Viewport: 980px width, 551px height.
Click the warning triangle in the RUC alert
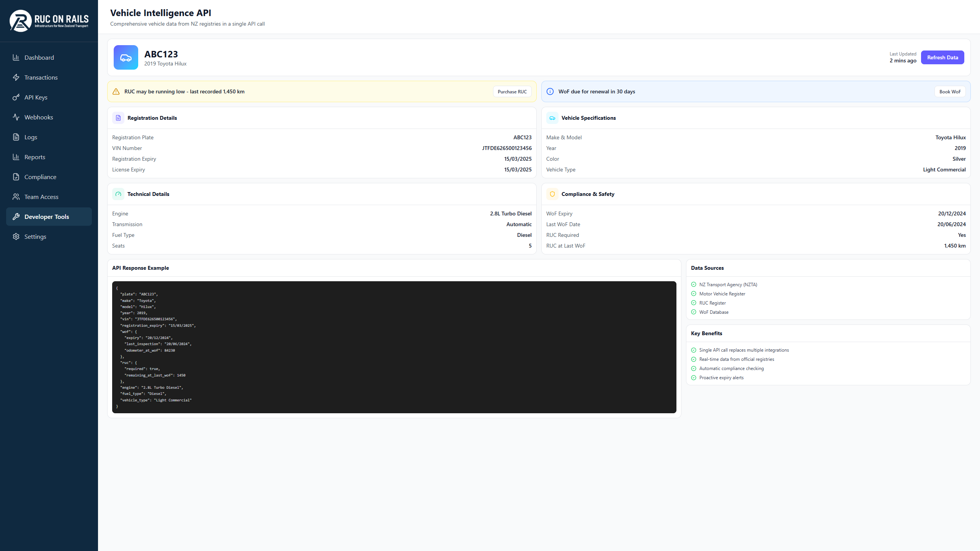coord(116,91)
